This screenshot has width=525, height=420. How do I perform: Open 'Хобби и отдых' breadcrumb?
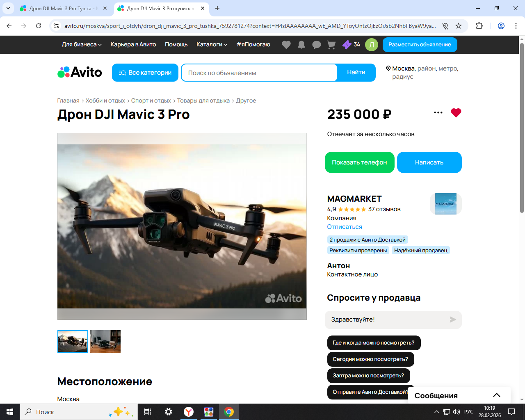[x=105, y=100]
